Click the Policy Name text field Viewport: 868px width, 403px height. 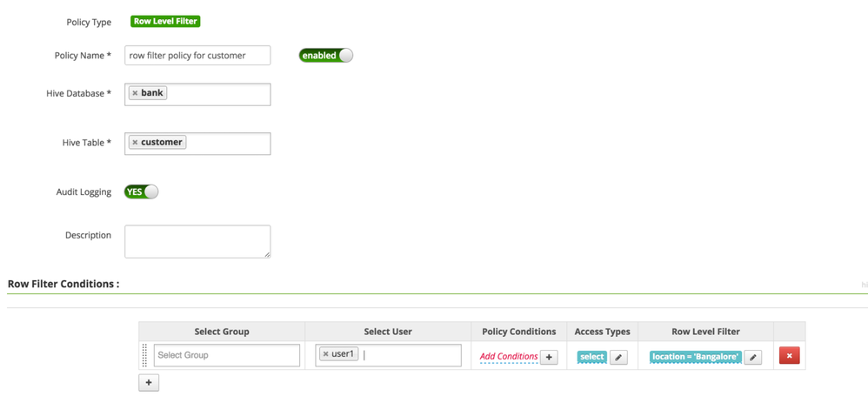(197, 56)
